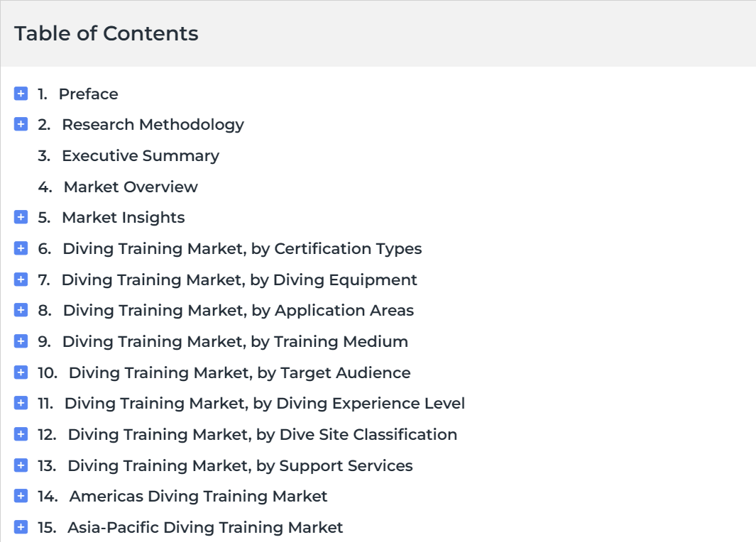Click plus icon beside Diving Experience Level
Viewport: 756px width, 542px height.
click(21, 403)
